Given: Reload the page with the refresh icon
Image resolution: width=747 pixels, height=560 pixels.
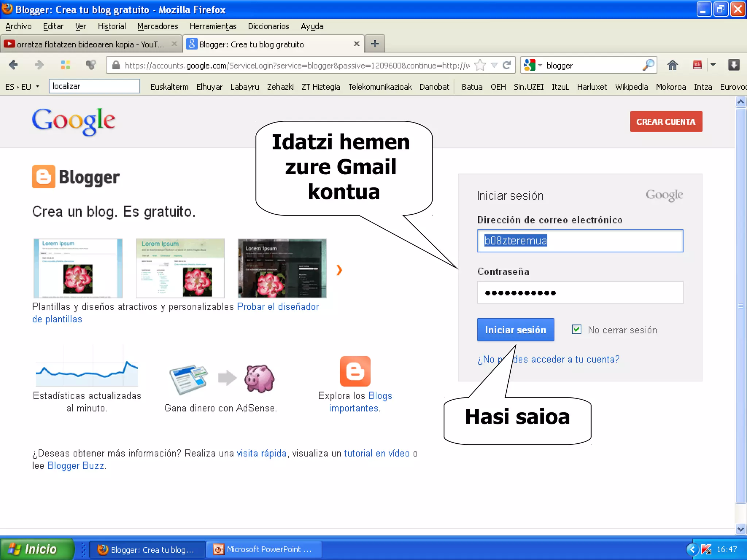Looking at the screenshot, I should [507, 65].
